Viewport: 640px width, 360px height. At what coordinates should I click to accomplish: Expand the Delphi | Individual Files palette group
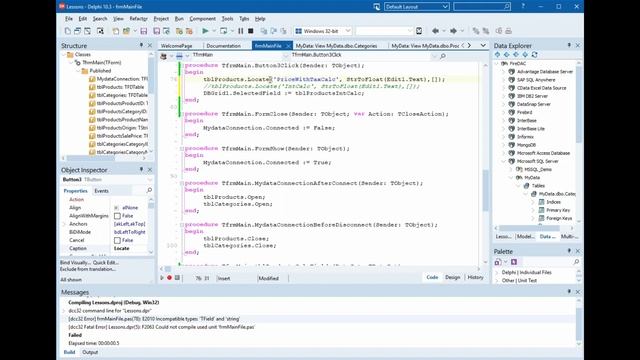[x=497, y=272]
